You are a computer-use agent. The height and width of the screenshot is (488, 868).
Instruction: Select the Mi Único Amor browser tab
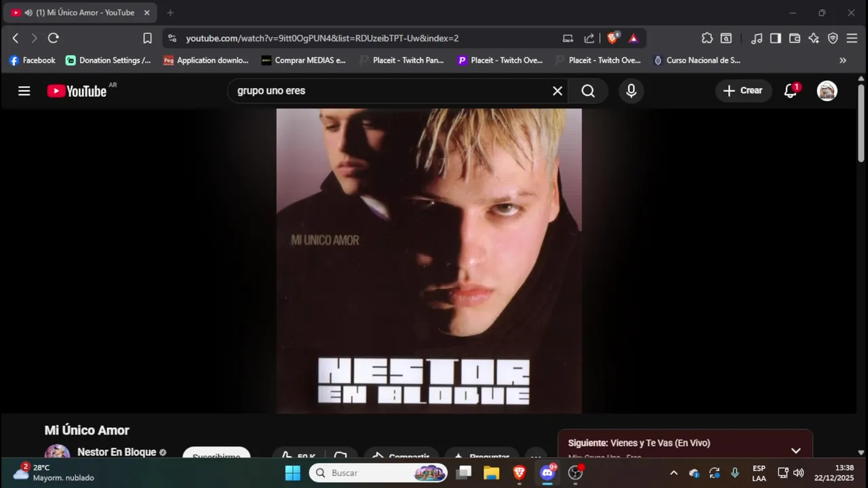tap(80, 13)
